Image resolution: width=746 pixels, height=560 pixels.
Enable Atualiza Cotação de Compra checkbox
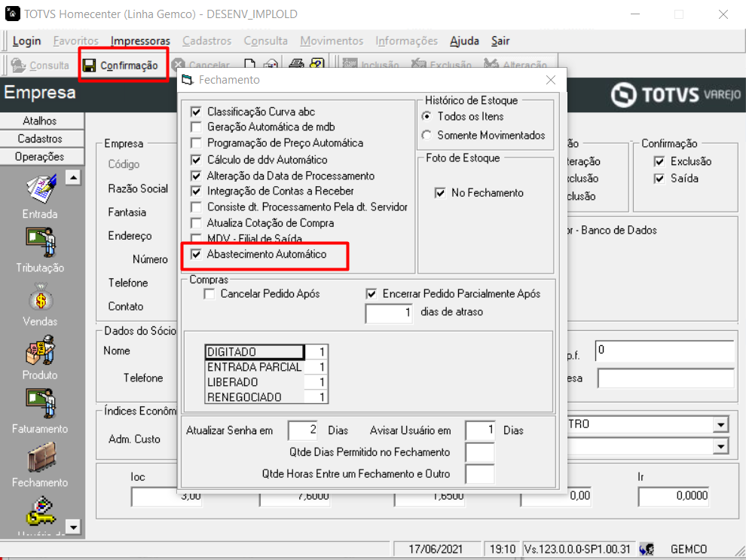tap(195, 223)
